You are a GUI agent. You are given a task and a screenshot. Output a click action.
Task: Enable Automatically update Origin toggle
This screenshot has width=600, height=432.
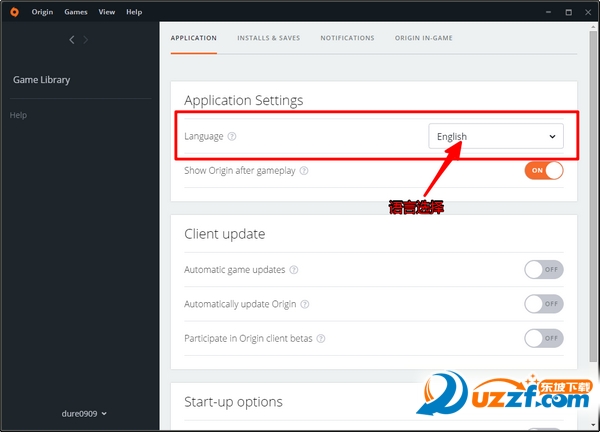(x=544, y=304)
